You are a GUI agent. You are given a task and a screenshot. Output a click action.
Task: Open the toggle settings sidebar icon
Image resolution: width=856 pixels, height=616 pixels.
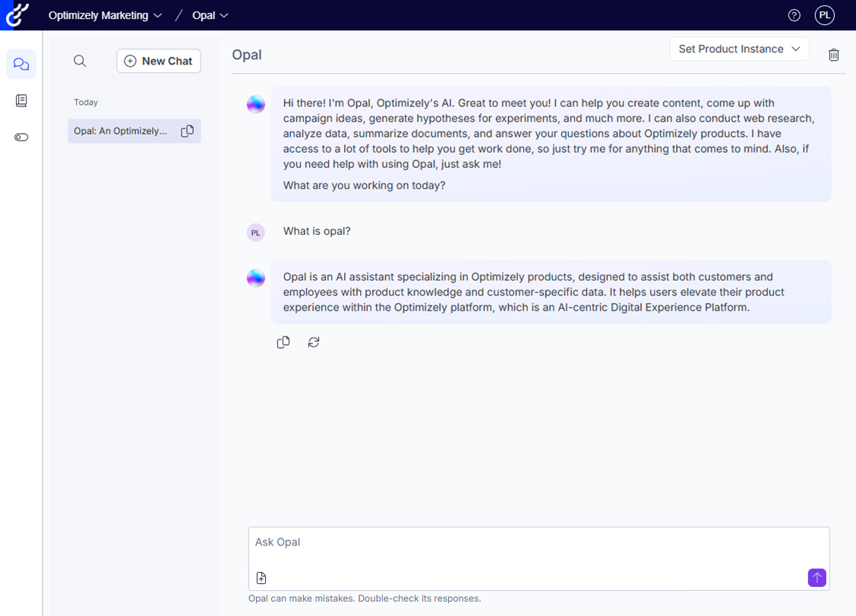[21, 137]
